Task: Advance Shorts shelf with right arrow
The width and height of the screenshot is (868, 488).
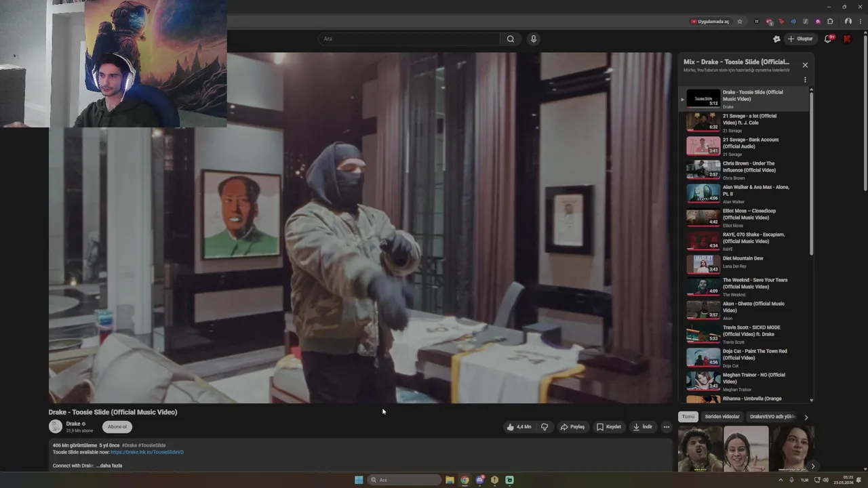Action: [812, 466]
